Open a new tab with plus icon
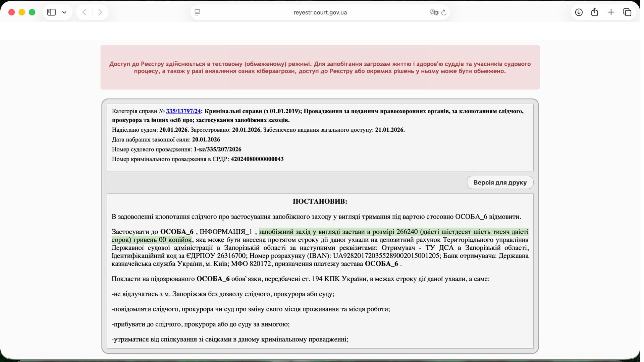This screenshot has height=362, width=644. coord(611,12)
